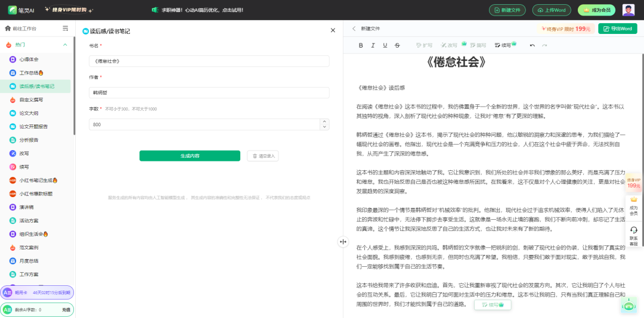Open 改写 template in sidebar
Image resolution: width=644 pixels, height=318 pixels.
pos(35,154)
